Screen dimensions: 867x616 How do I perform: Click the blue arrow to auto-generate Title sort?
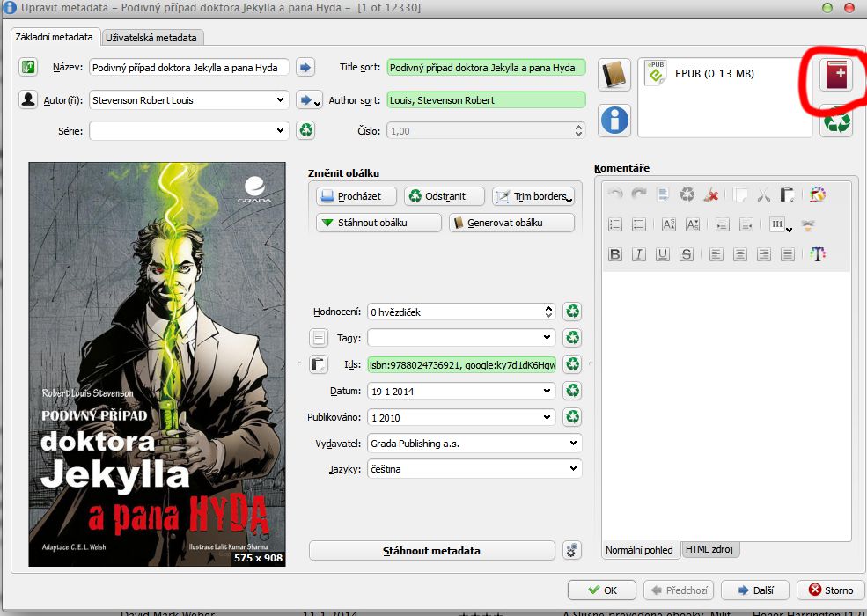click(305, 68)
